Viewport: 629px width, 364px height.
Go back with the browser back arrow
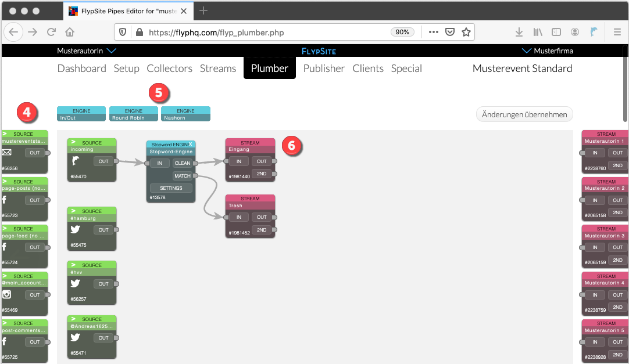coord(13,32)
